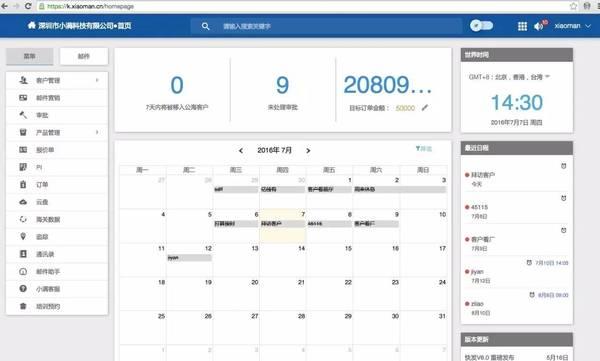The height and width of the screenshot is (361, 600).
Task: Open the GMT+8 timezone dropdown
Action: tap(509, 77)
